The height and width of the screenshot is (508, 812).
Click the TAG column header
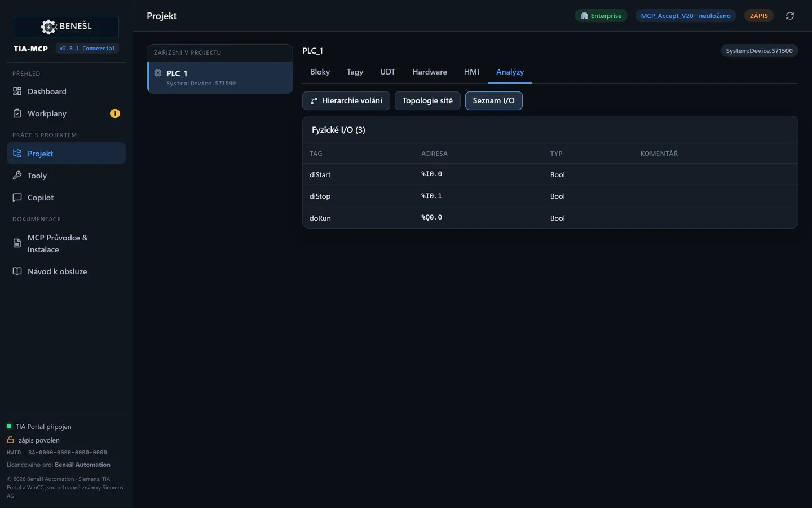[x=316, y=154]
